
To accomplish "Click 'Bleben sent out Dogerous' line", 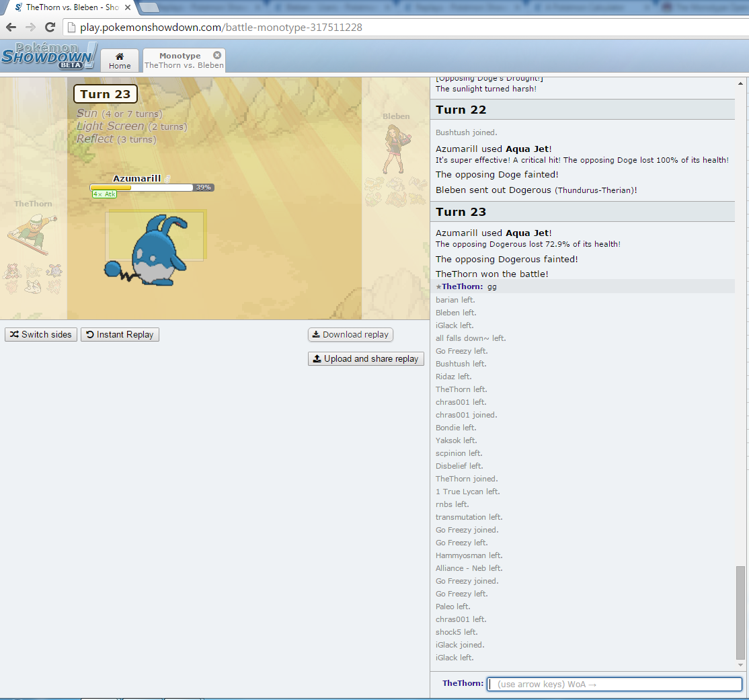I will [x=536, y=190].
